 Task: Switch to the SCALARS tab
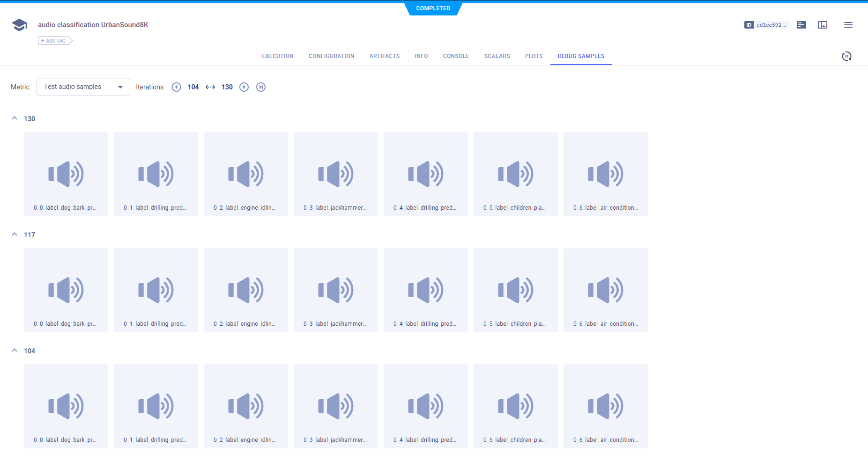(x=497, y=56)
